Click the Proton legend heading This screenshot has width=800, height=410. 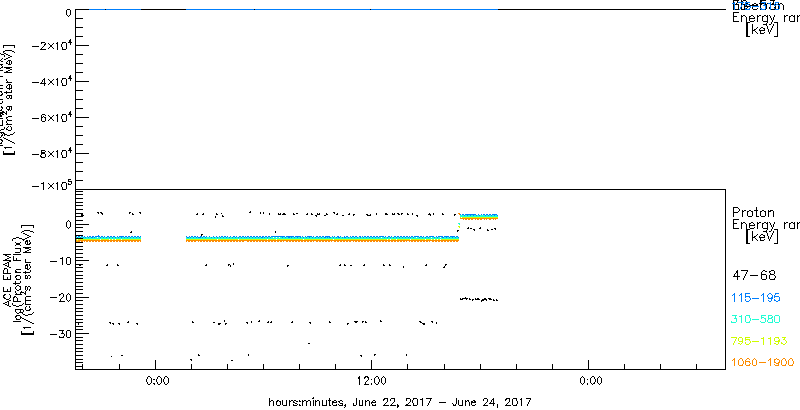tap(753, 213)
